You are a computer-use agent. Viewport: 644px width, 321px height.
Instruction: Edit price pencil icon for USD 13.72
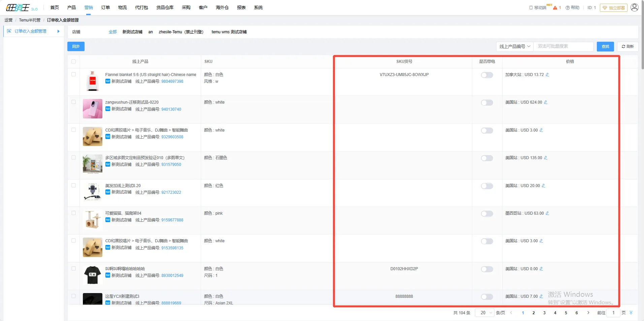[547, 75]
